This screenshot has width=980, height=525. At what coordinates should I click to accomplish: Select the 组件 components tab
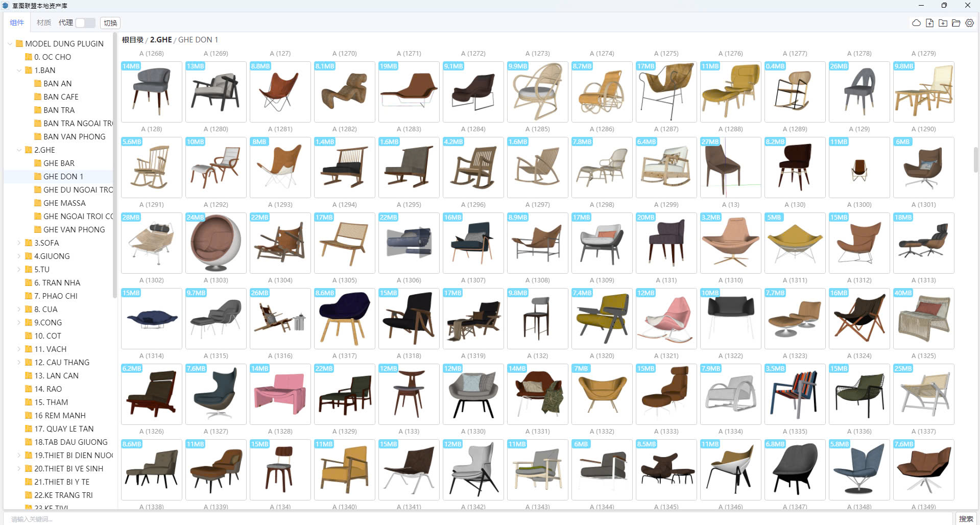17,23
